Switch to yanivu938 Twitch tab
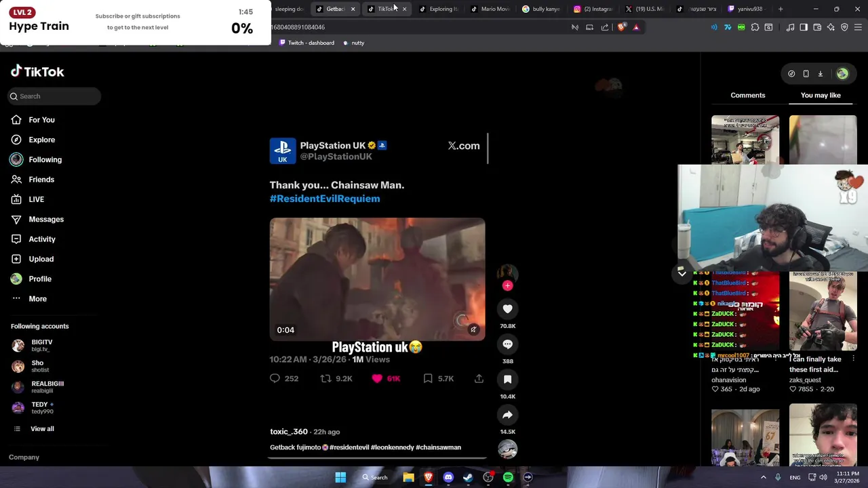This screenshot has width=868, height=488. (x=747, y=9)
